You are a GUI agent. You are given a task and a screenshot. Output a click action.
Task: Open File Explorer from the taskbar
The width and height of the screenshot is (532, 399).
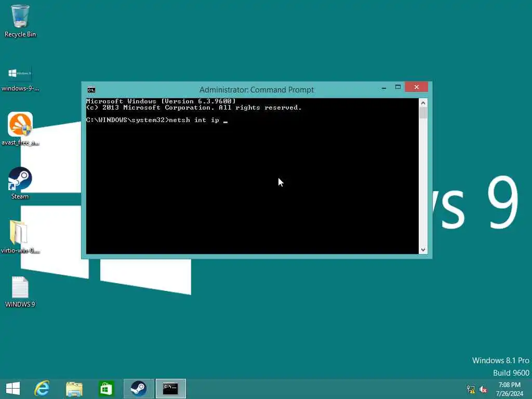tap(74, 389)
